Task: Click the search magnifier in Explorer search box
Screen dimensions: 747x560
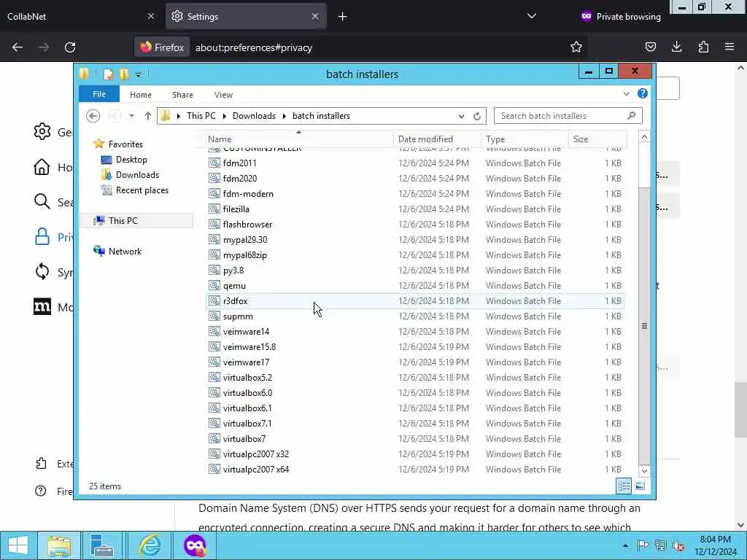Action: click(631, 116)
